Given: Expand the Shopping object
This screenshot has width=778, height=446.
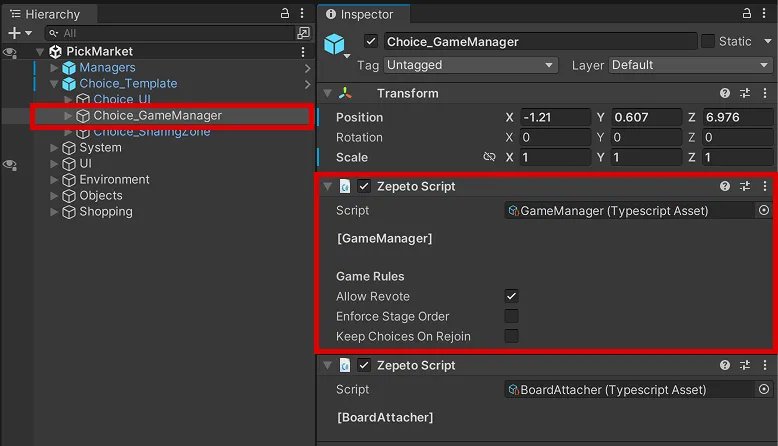Looking at the screenshot, I should 54,212.
